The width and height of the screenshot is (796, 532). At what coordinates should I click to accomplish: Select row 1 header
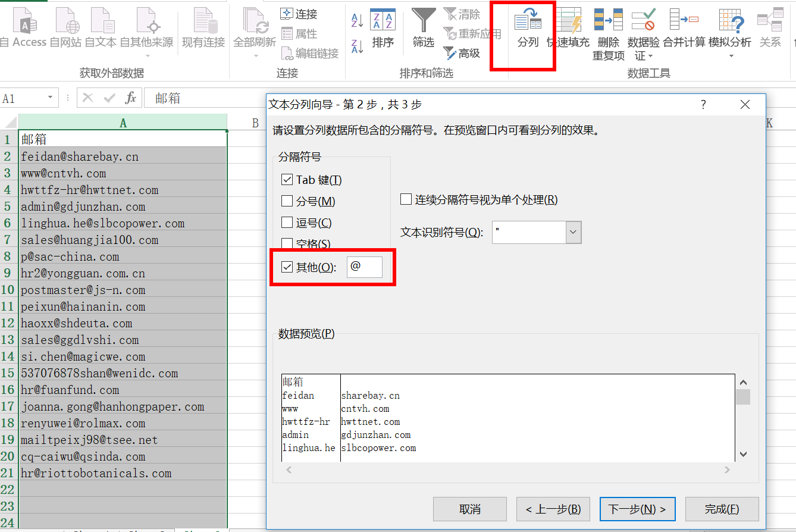pos(9,139)
